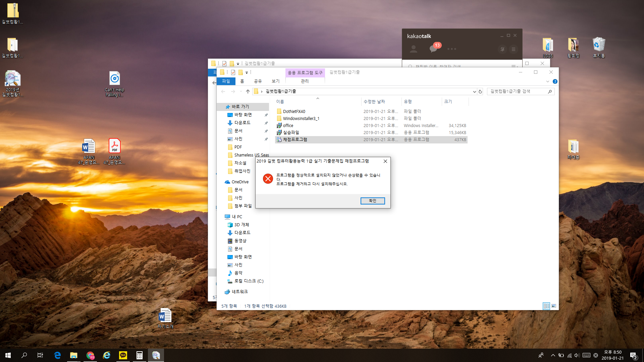Click the refresh button in address bar

point(480,92)
